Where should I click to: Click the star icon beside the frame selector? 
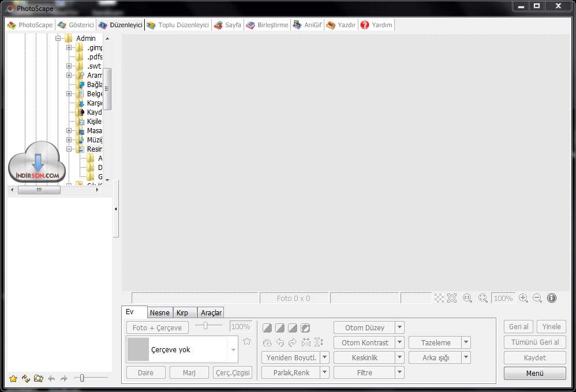pyautogui.click(x=247, y=341)
